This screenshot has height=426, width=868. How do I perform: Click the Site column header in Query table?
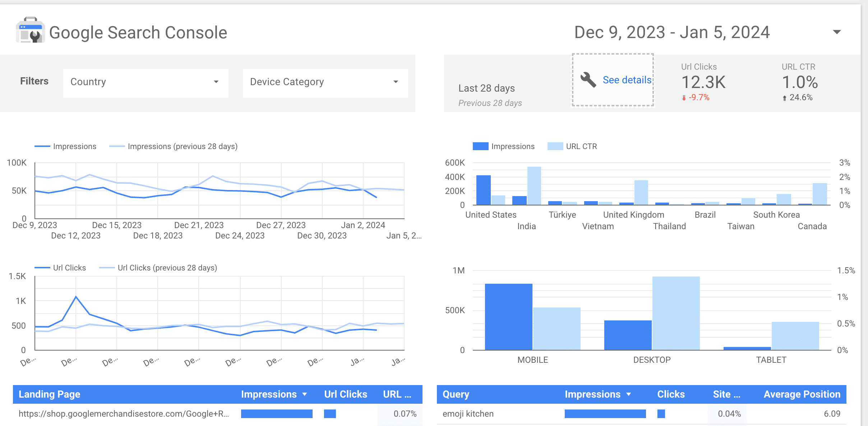point(726,394)
